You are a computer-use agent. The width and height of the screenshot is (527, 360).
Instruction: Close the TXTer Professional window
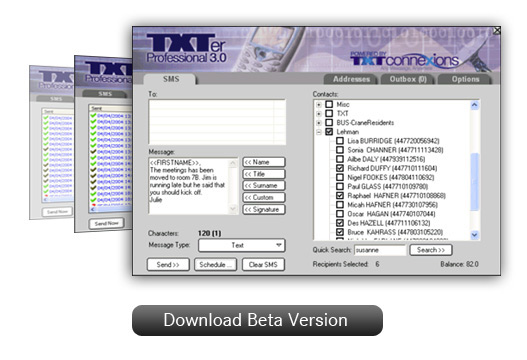coord(497,31)
